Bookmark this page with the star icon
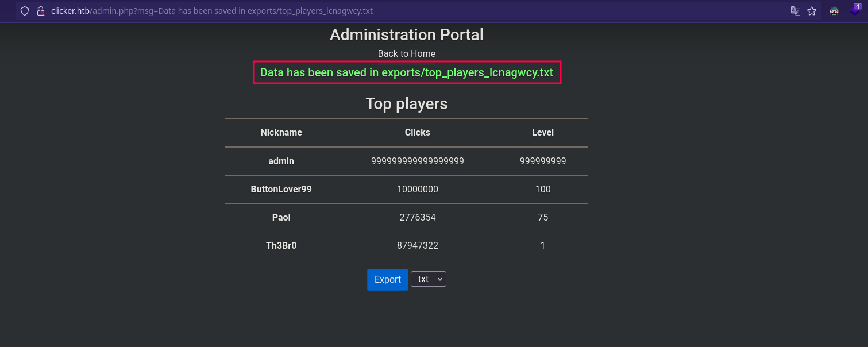The image size is (868, 347). pos(812,11)
